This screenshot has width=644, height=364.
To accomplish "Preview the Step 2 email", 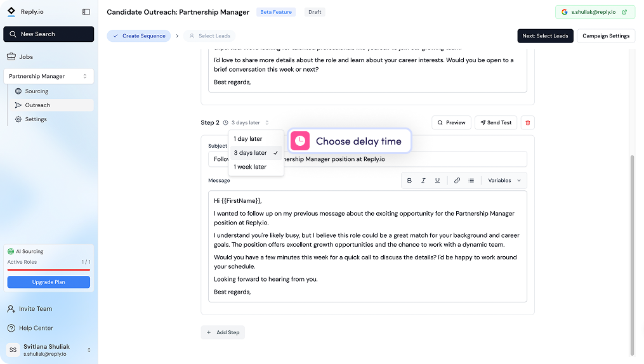I will [x=451, y=122].
